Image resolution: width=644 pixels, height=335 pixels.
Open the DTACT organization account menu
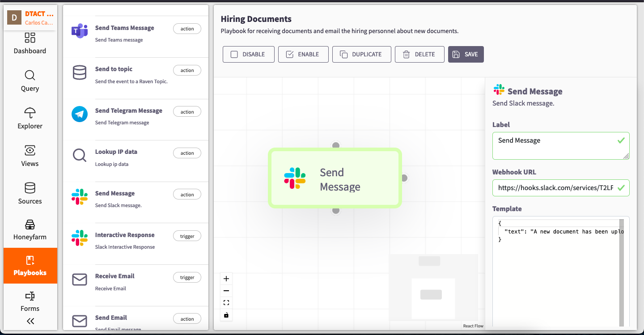click(30, 18)
